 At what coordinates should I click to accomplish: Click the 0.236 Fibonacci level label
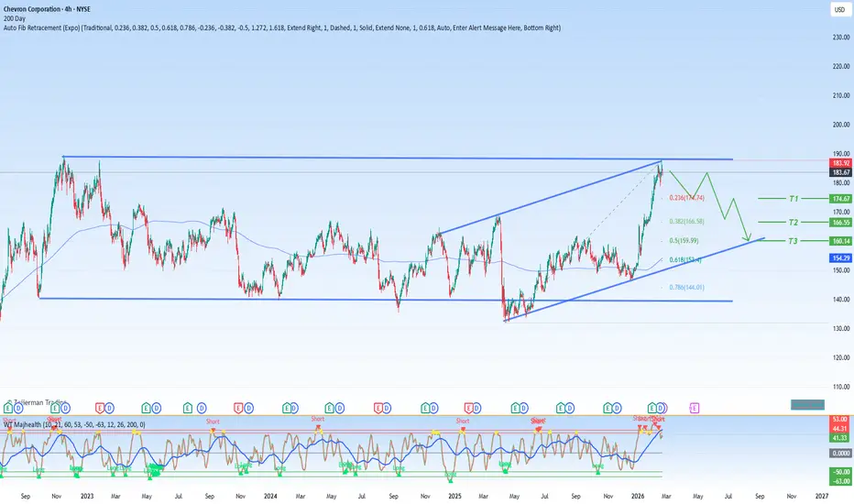point(687,198)
